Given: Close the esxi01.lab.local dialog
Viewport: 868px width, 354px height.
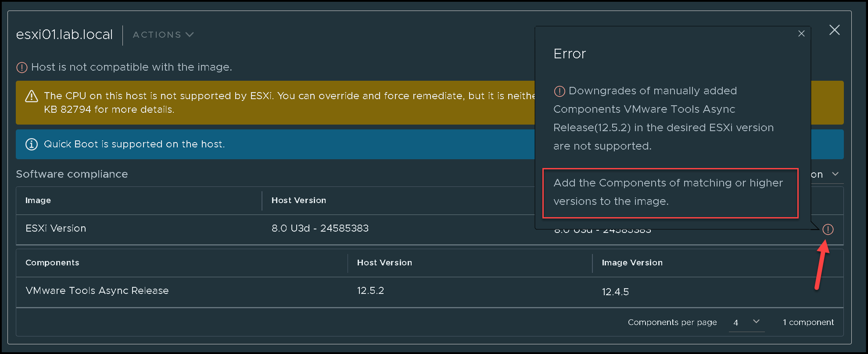Looking at the screenshot, I should click(834, 30).
